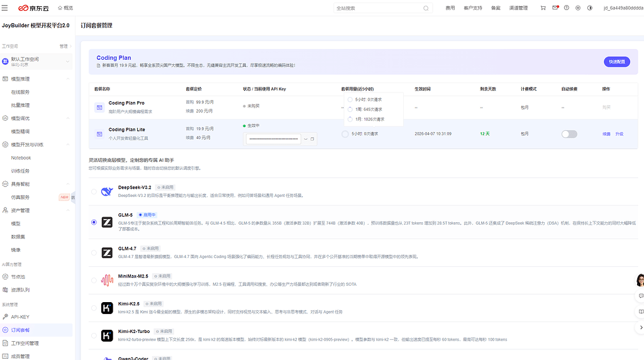The height and width of the screenshot is (360, 644).
Task: Open the floating chat feedback icon
Action: [x=640, y=296]
